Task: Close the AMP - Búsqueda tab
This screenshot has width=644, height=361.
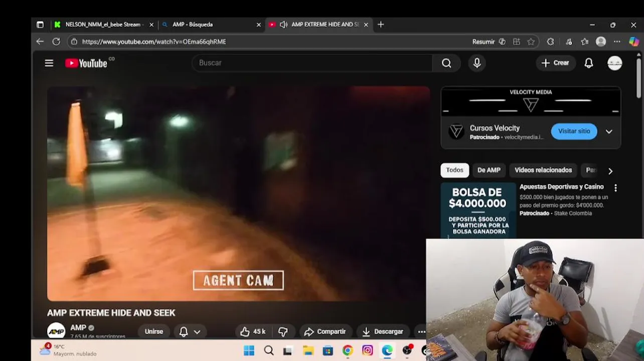Action: [259, 25]
